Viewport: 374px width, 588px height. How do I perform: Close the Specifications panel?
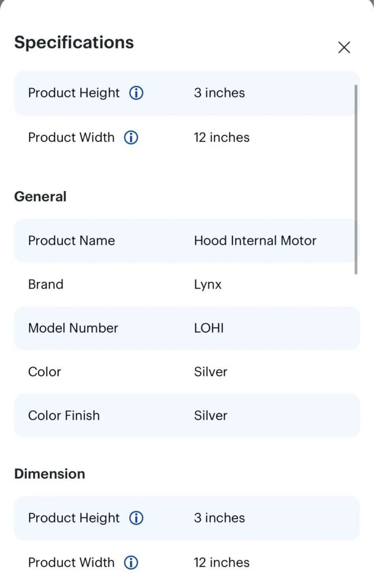tap(344, 47)
